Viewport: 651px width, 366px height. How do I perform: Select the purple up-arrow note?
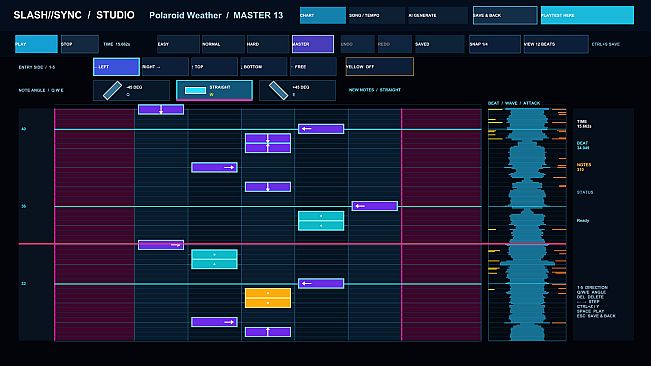(x=268, y=332)
